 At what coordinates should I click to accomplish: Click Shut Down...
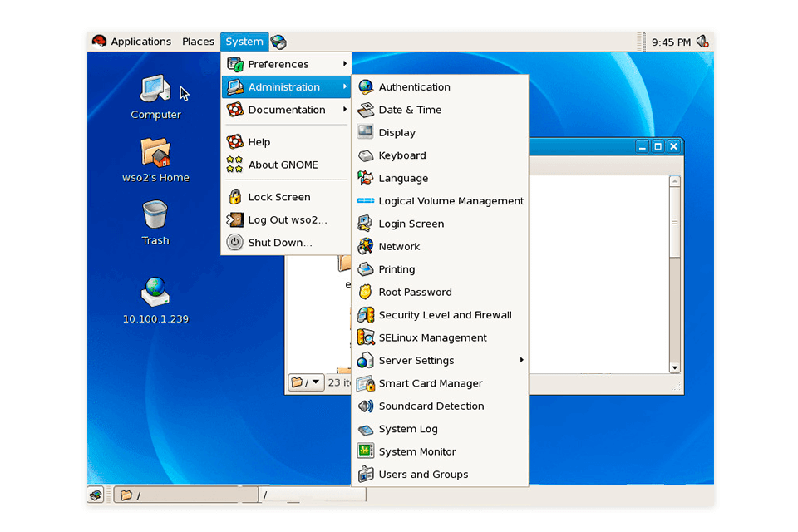tap(287, 243)
